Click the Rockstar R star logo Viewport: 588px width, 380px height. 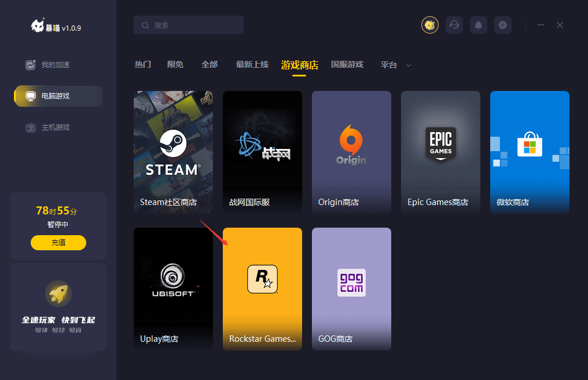coord(263,279)
